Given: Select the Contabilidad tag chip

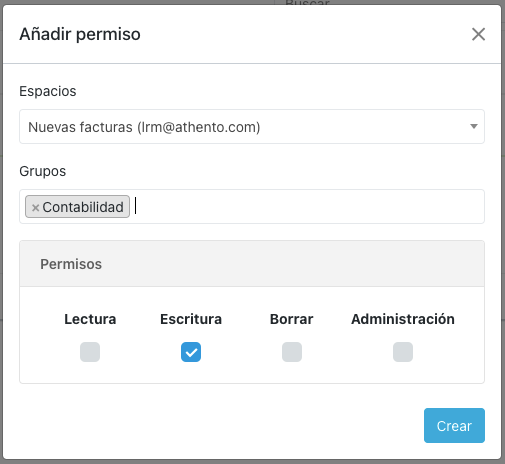Looking at the screenshot, I should [x=77, y=207].
